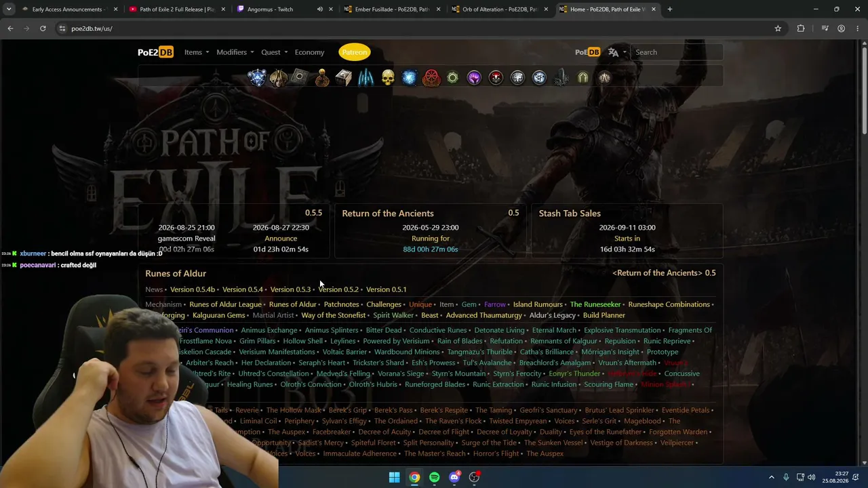Open the Build Planner link
Screen dimensions: 868x488
click(x=604, y=315)
